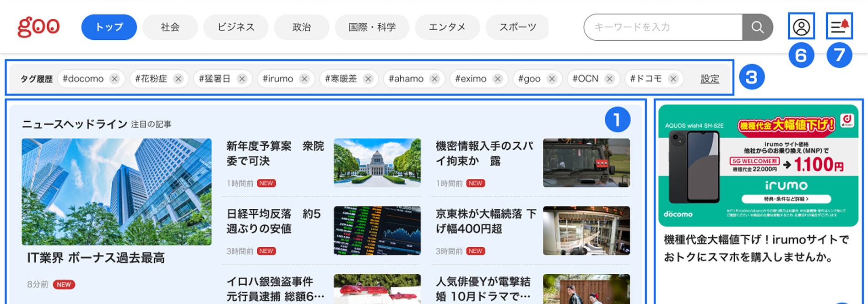Click the irumo AQUOS wish4 ad banner
Image resolution: width=868 pixels, height=304 pixels.
[x=758, y=165]
